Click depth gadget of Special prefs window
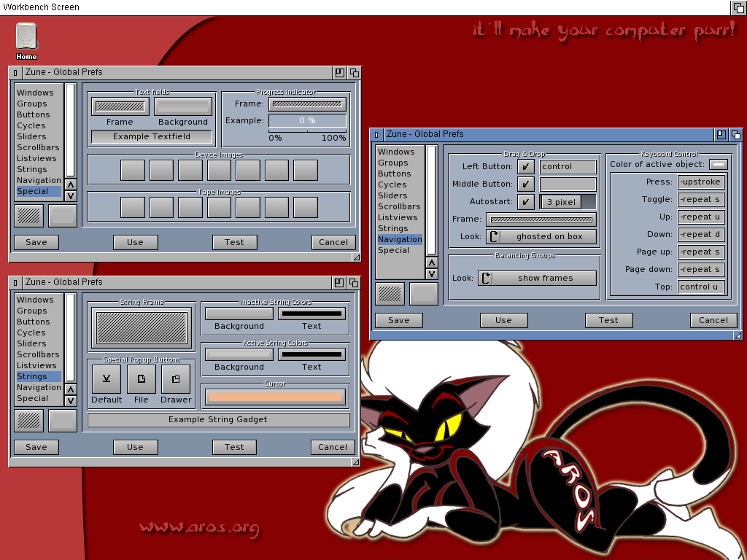This screenshot has width=747, height=560. (355, 73)
